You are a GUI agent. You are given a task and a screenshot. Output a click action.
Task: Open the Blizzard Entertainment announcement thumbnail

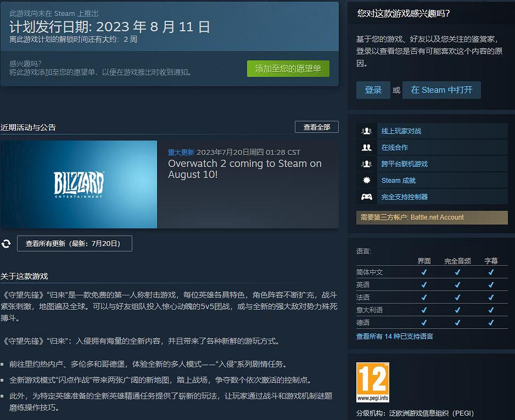click(79, 184)
